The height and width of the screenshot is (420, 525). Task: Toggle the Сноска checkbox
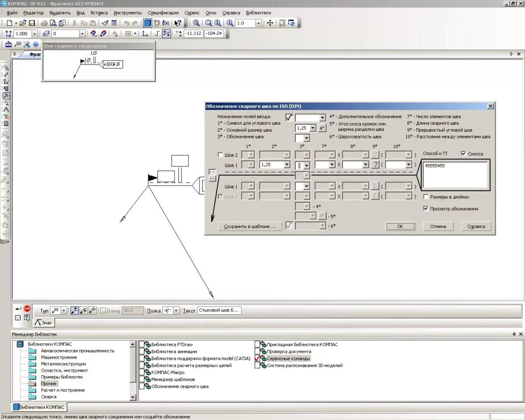(x=464, y=154)
